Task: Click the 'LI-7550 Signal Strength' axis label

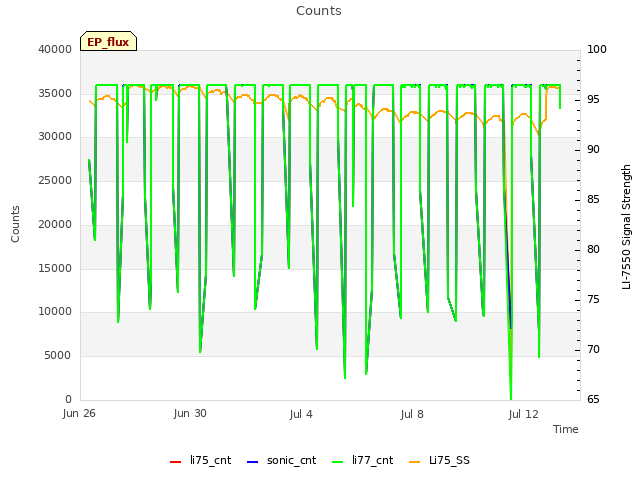Action: click(x=626, y=227)
